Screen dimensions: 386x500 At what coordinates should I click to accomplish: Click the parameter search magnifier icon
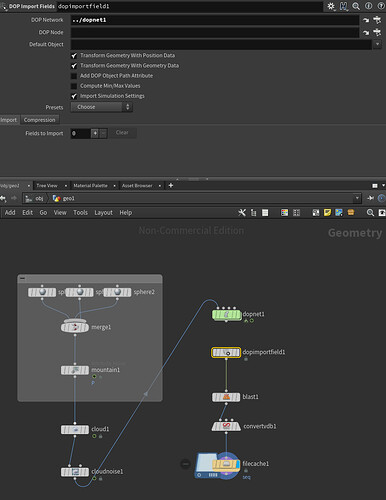(356, 6)
